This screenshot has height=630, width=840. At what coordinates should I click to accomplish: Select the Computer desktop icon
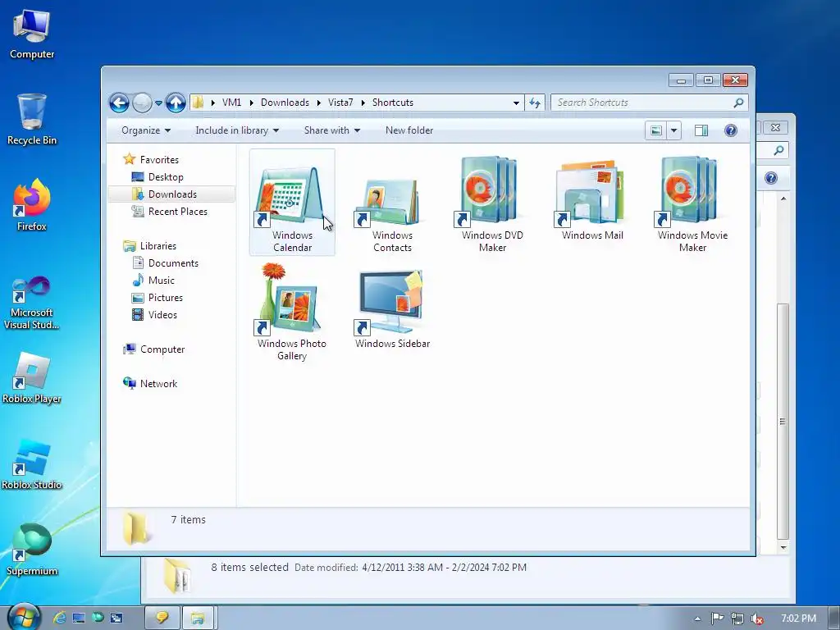pyautogui.click(x=32, y=34)
